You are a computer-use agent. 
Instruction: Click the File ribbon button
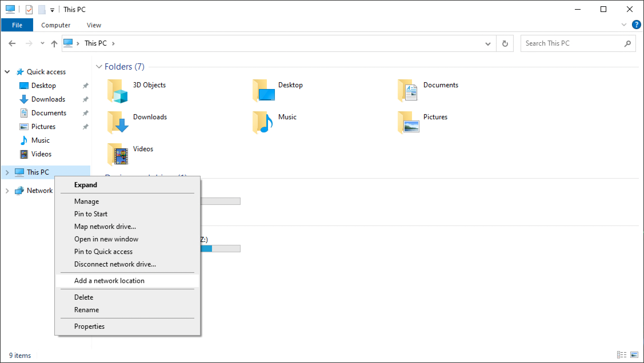coord(17,25)
